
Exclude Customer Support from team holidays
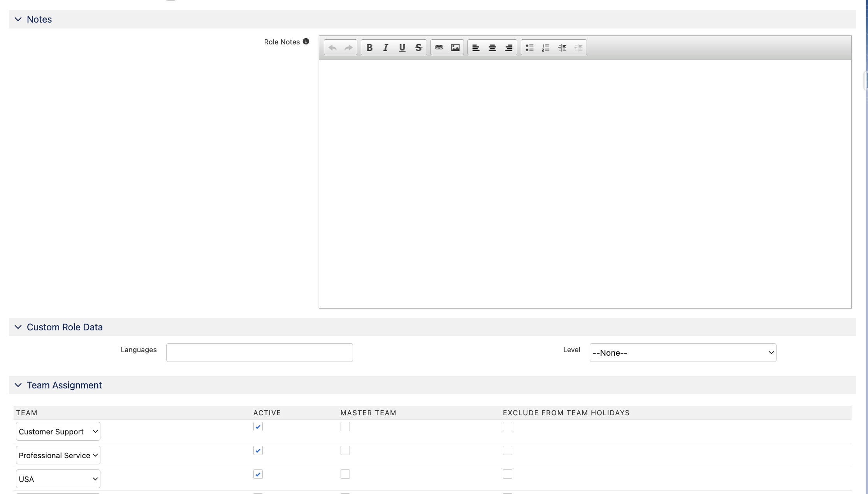pyautogui.click(x=508, y=427)
